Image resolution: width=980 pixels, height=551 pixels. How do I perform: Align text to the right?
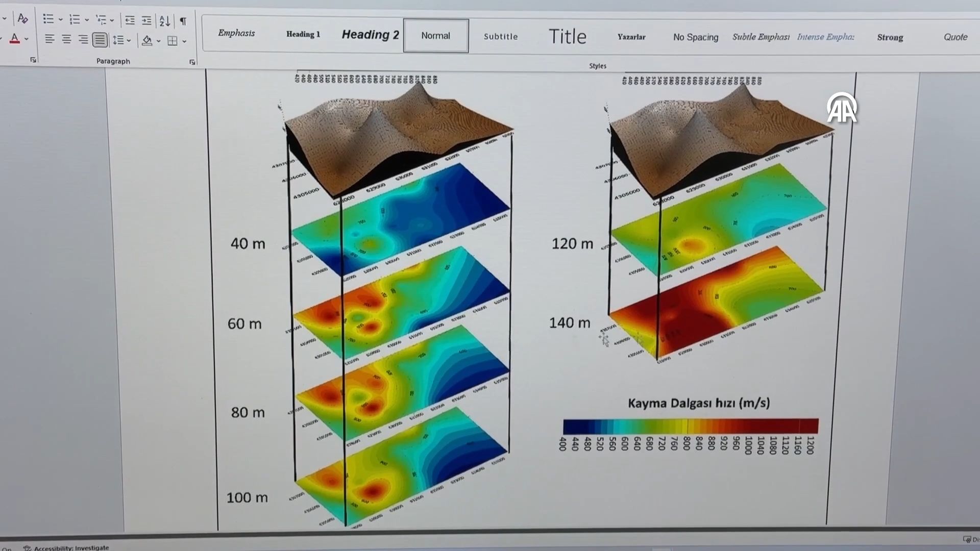tap(83, 39)
